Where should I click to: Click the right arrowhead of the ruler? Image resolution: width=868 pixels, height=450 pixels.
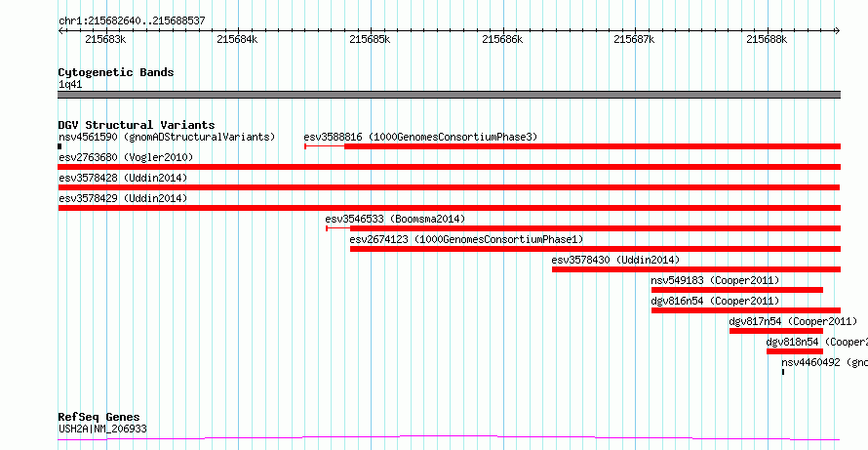(x=837, y=30)
